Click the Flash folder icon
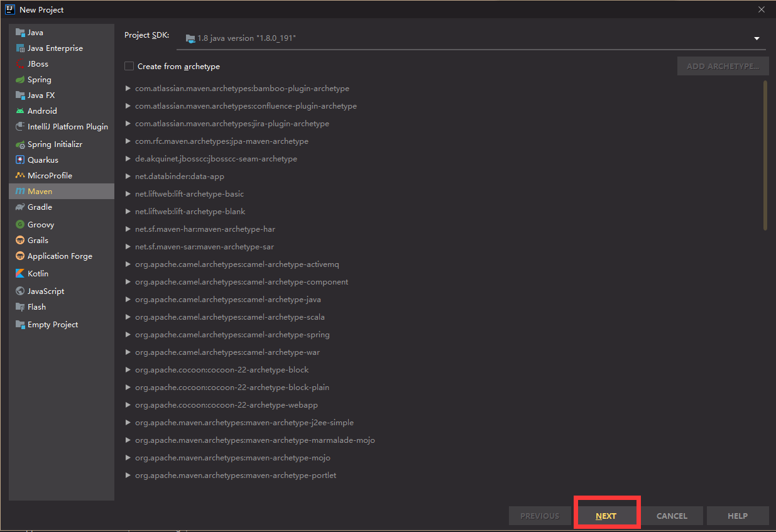This screenshot has width=776, height=532. pos(20,307)
